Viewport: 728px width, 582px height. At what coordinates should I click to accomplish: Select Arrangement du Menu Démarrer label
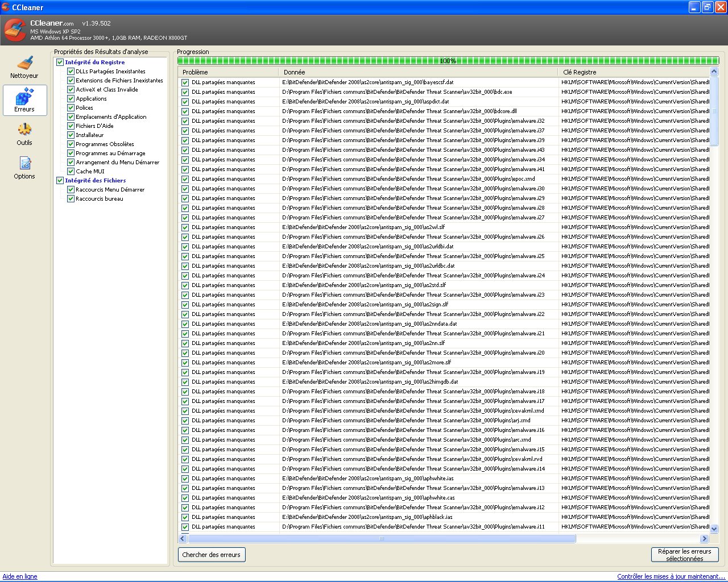click(117, 163)
